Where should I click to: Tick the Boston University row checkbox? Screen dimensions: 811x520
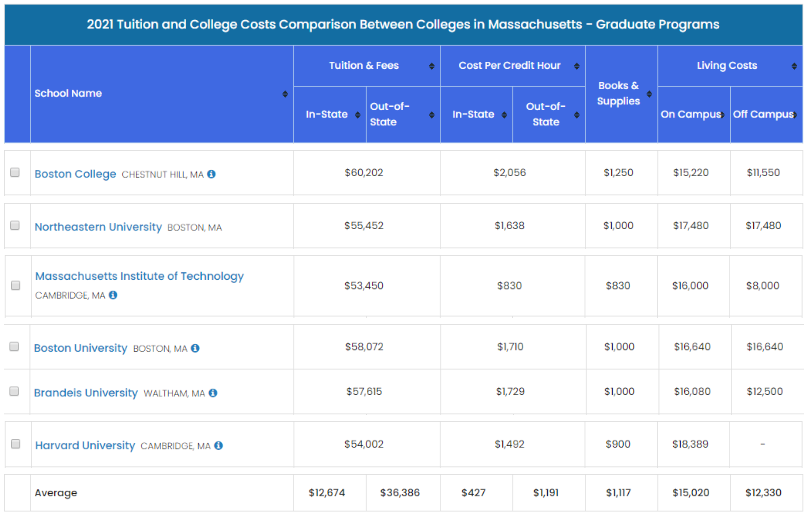(15, 347)
